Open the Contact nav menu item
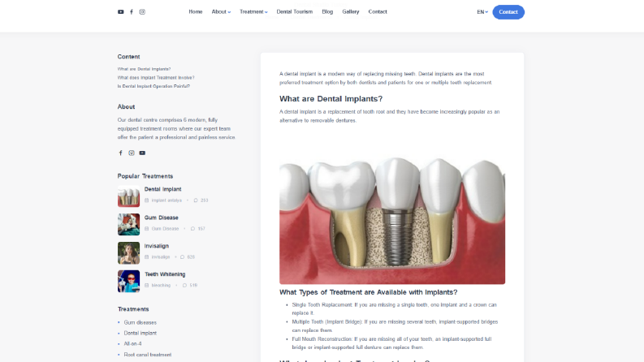This screenshot has height=362, width=644. point(378,12)
